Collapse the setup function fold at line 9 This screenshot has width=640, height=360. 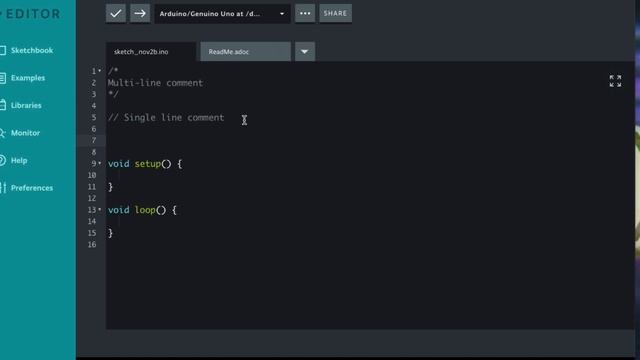click(100, 163)
